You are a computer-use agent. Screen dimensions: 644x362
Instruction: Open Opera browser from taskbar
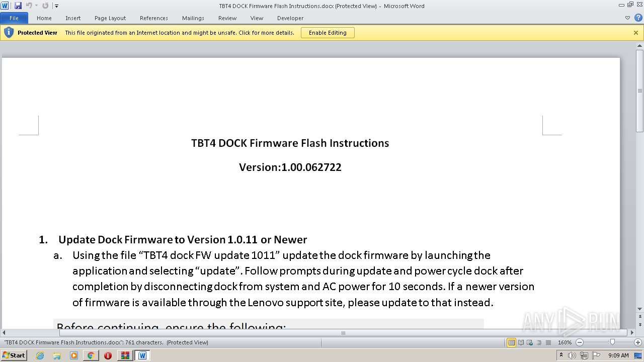click(108, 355)
